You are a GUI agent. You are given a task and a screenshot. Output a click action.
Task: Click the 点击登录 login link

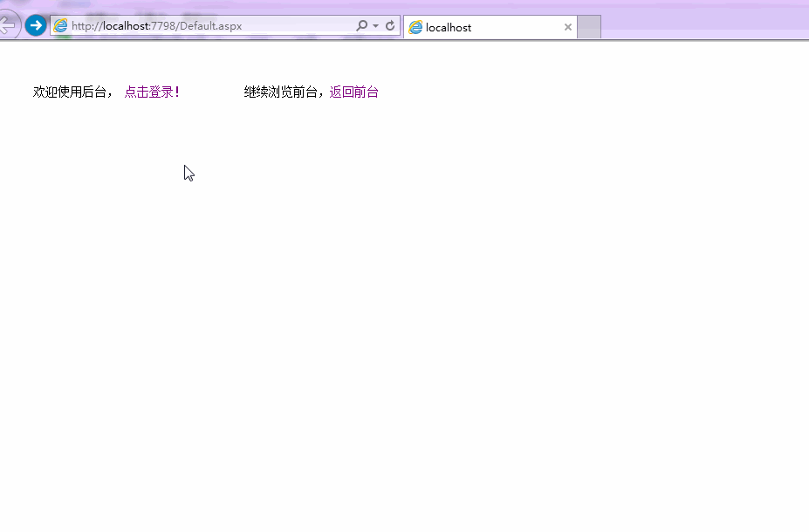(151, 92)
